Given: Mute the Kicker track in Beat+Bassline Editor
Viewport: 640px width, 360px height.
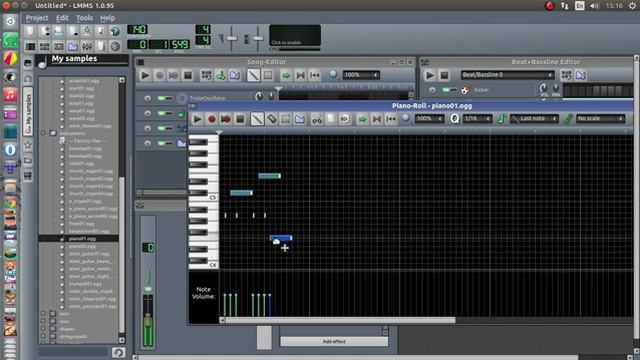Looking at the screenshot, I should [447, 90].
